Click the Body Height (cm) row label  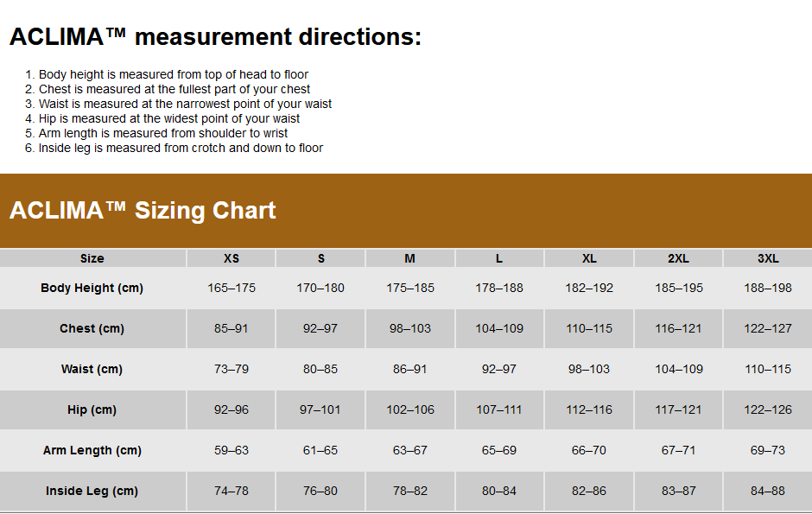pyautogui.click(x=92, y=288)
